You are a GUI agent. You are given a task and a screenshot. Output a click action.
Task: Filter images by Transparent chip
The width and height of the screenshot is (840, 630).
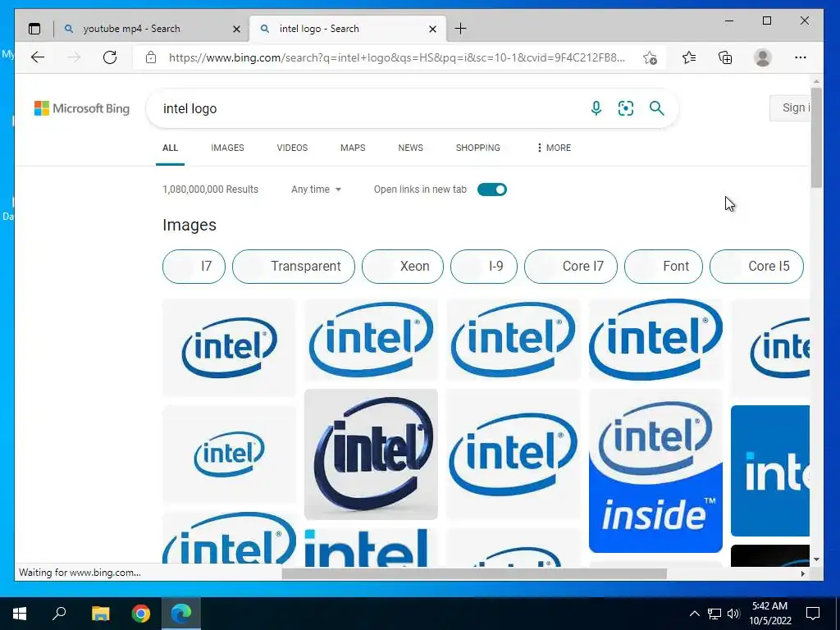(294, 267)
